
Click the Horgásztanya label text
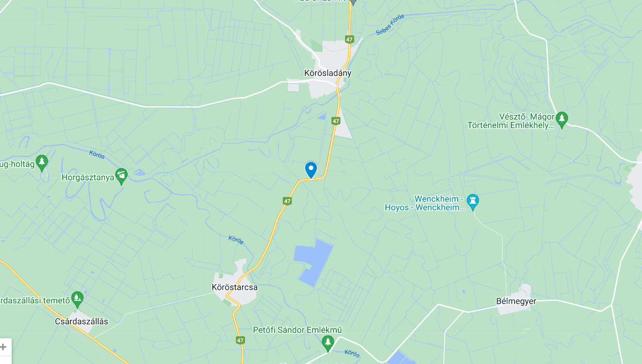(x=88, y=178)
